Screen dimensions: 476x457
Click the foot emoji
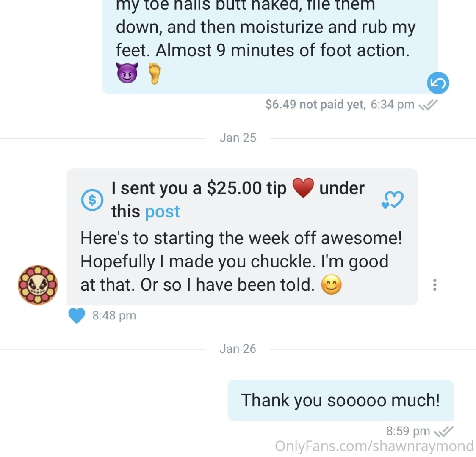click(155, 73)
